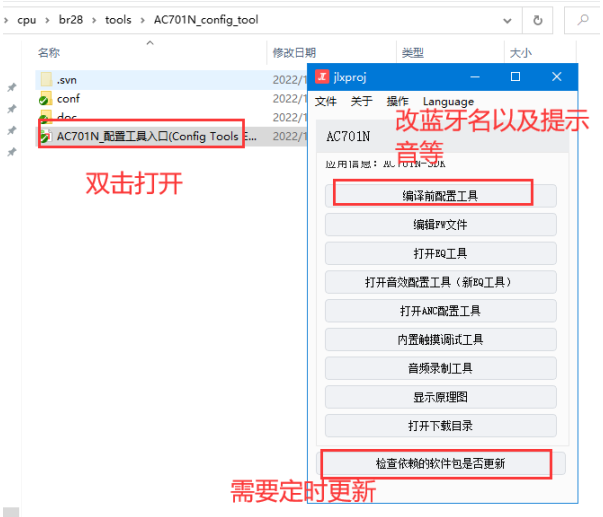The image size is (603, 517).
Task: Sort by 大小 column header
Action: 521,53
